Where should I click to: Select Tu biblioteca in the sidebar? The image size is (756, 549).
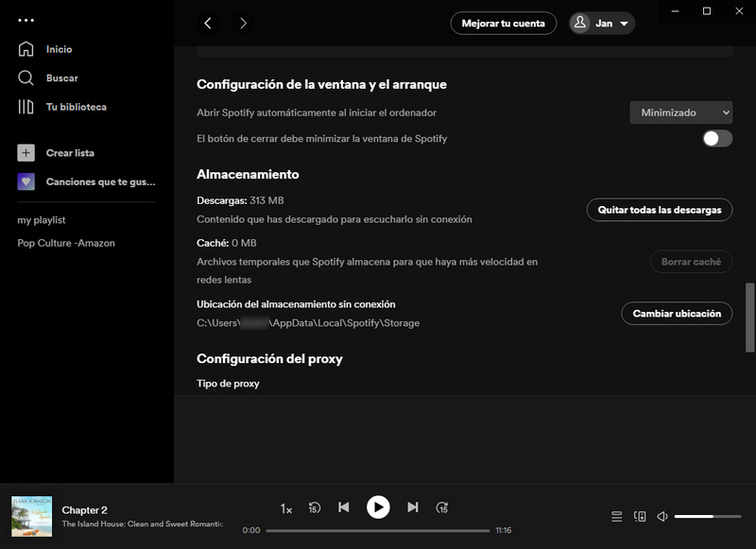73,107
